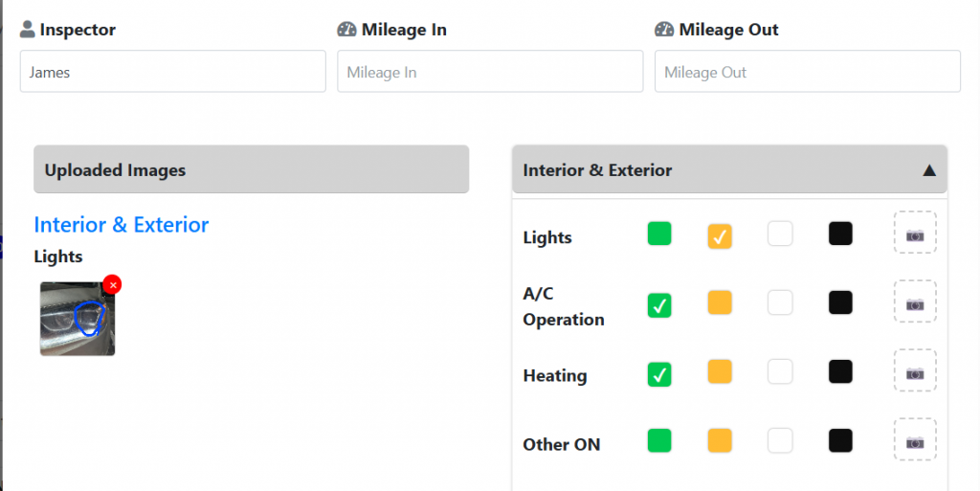980x491 pixels.
Task: Tap the camera icon beside Other ON
Action: pyautogui.click(x=915, y=440)
